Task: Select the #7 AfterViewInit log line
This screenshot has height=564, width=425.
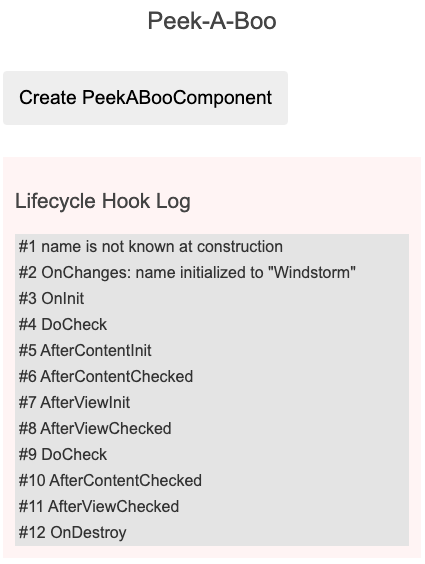Action: coord(74,402)
